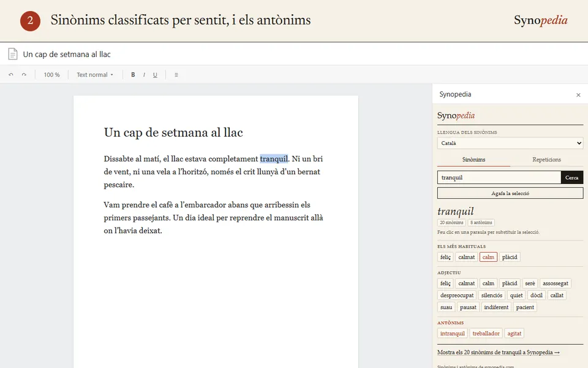Click the Synopedia logo in top banner
588x368 pixels.
[540, 20]
